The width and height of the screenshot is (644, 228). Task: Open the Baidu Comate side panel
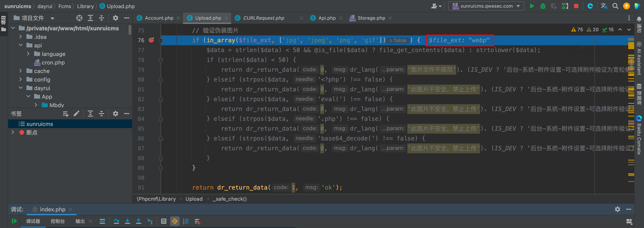click(639, 135)
